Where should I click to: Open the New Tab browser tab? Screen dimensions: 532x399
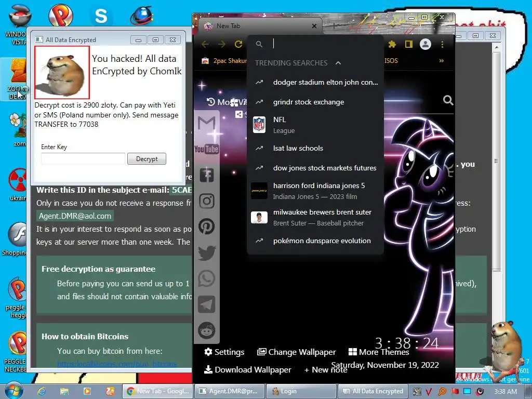tap(260, 26)
